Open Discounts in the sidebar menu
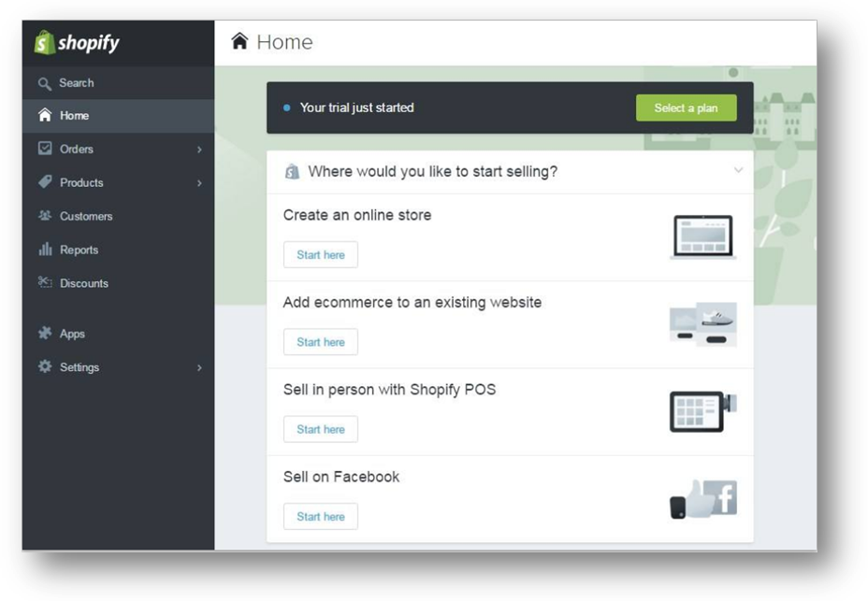868x601 pixels. coord(118,283)
